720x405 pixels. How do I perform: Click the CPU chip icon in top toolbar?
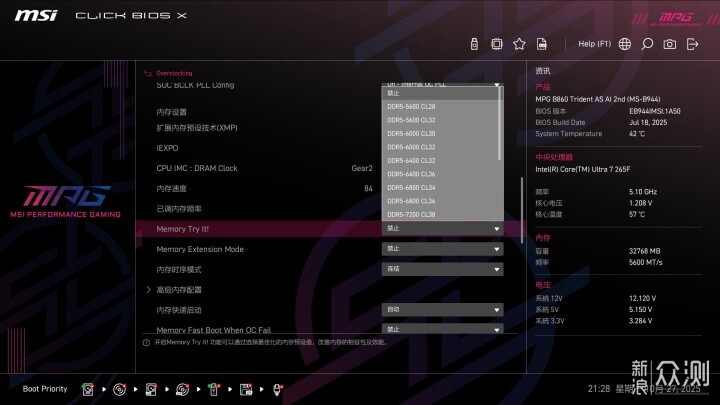[496, 44]
